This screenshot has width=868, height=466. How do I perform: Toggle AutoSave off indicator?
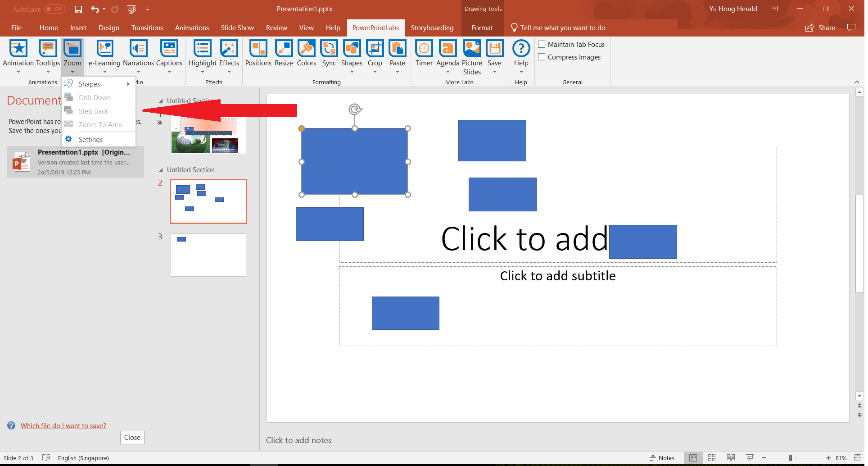click(x=54, y=9)
